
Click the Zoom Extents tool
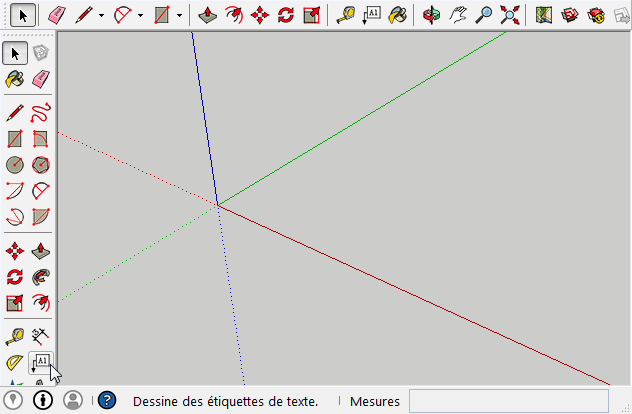click(x=510, y=15)
